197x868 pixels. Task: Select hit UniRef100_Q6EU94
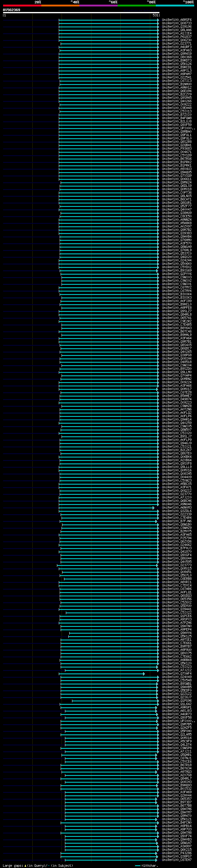point(177,91)
